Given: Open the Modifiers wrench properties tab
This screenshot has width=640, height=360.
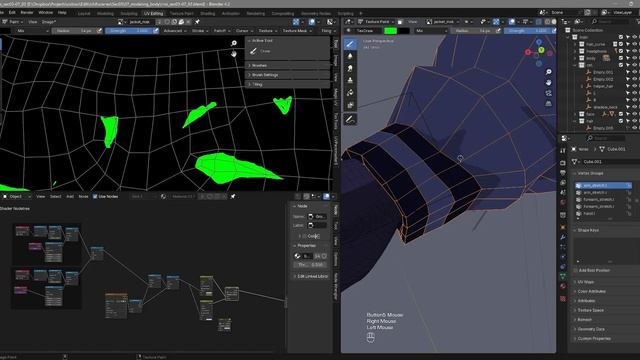Looking at the screenshot, I should pos(563,237).
